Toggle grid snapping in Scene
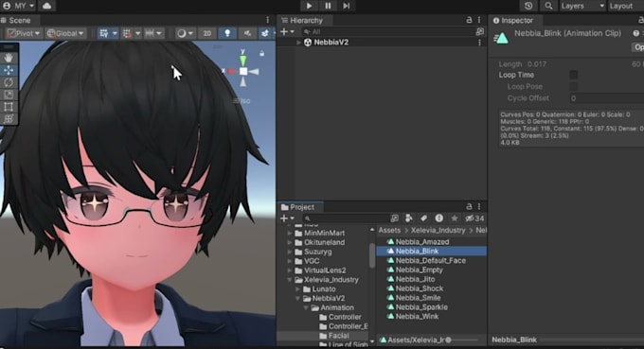Viewport: 644px width, 349px height. click(127, 33)
